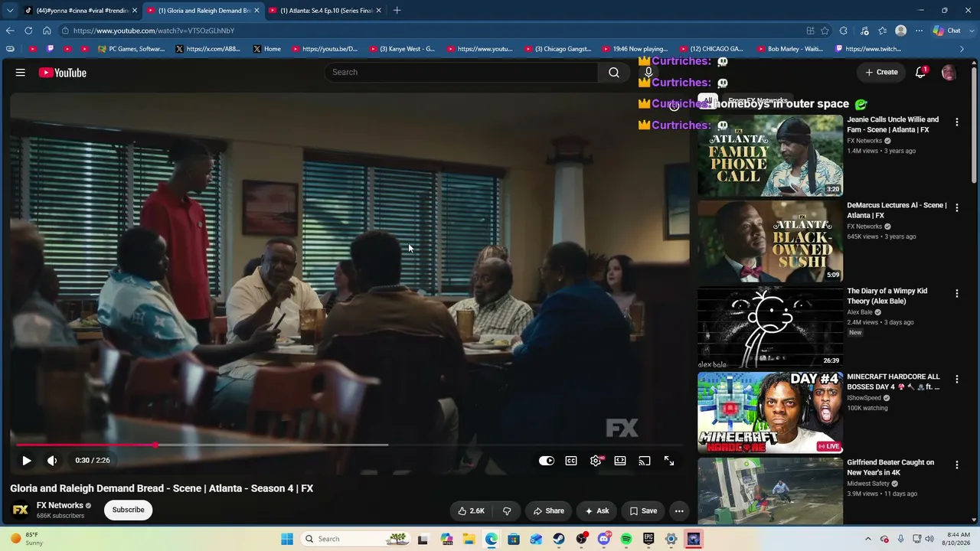Launch Steam from the taskbar

click(559, 539)
